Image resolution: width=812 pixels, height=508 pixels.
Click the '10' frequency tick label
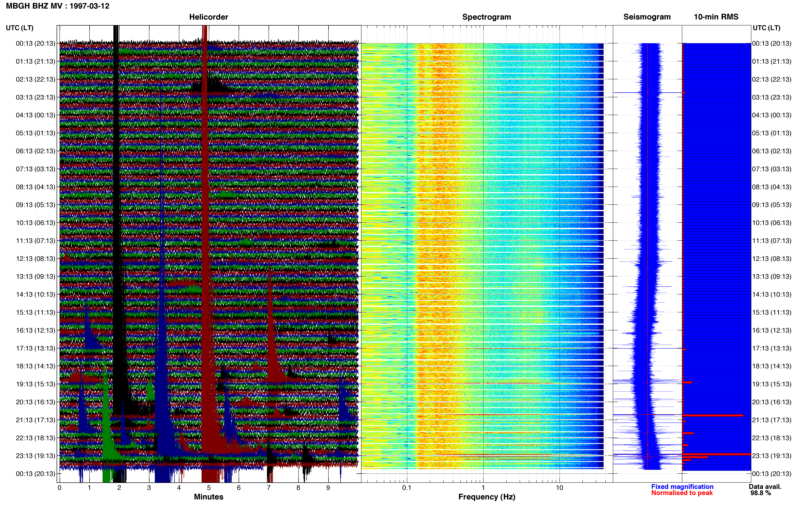click(559, 488)
